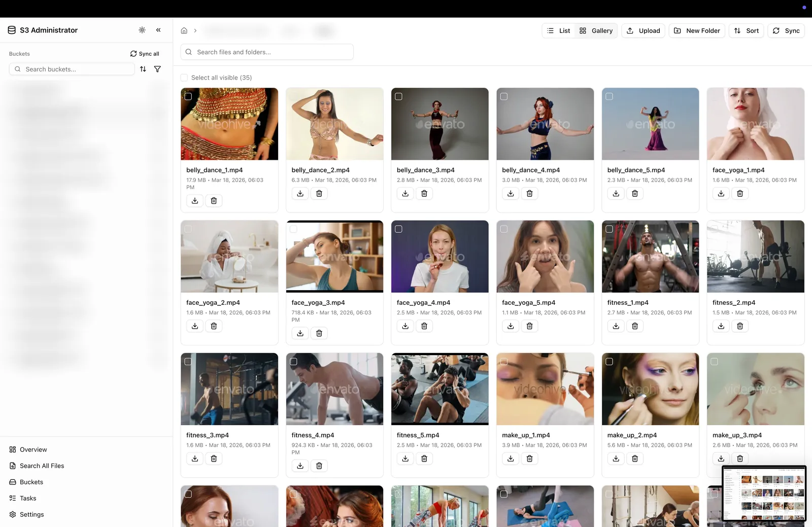Viewport: 812px width, 527px height.
Task: Click the face_yoga_1.mp4 file name
Action: 738,170
